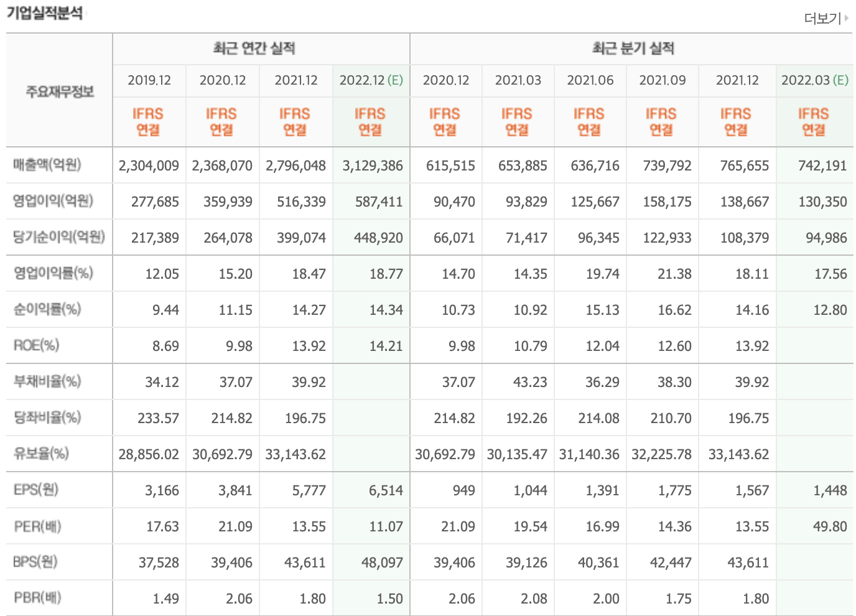Click the 부채비율(%) row label
The image size is (856, 616).
click(47, 381)
